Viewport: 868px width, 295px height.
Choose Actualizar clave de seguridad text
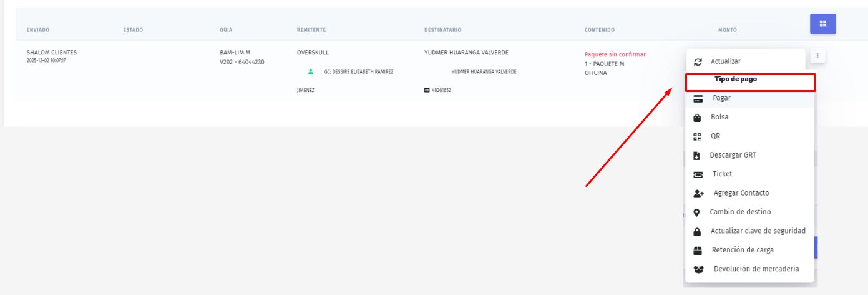point(758,231)
